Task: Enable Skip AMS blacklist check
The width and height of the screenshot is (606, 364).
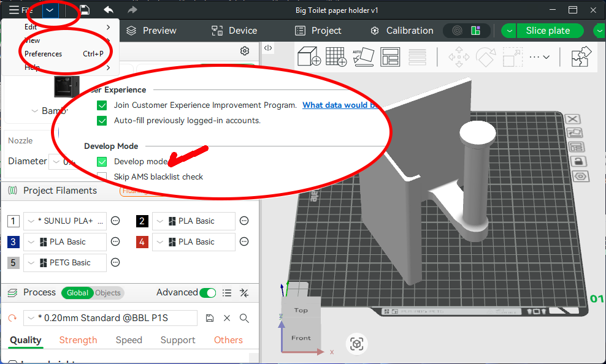Action: point(102,176)
